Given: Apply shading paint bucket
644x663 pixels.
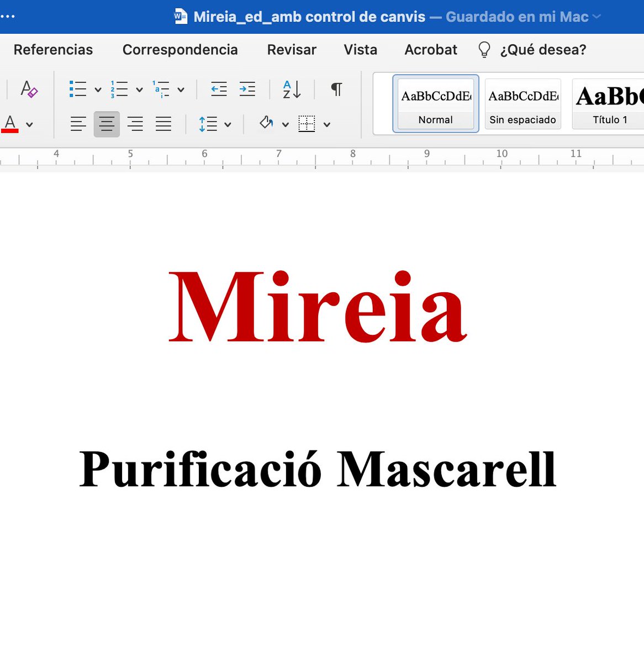Looking at the screenshot, I should 266,123.
